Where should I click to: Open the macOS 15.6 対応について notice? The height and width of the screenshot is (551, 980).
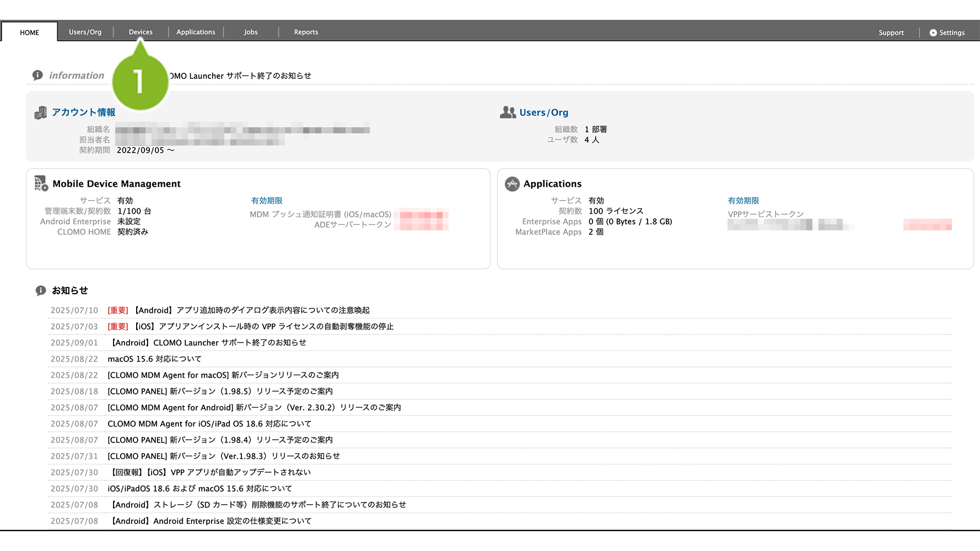pyautogui.click(x=154, y=359)
